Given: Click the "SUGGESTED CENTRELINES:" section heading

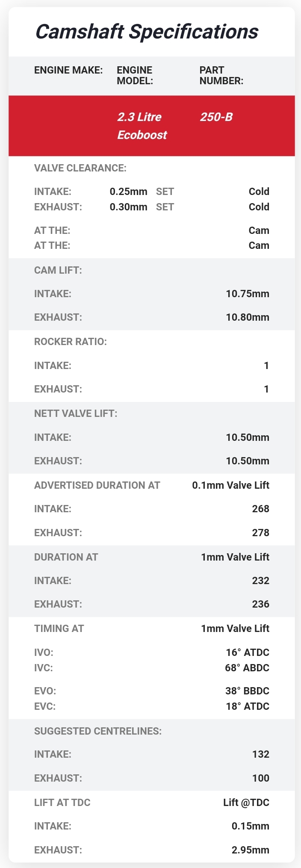Looking at the screenshot, I should coord(98,731).
